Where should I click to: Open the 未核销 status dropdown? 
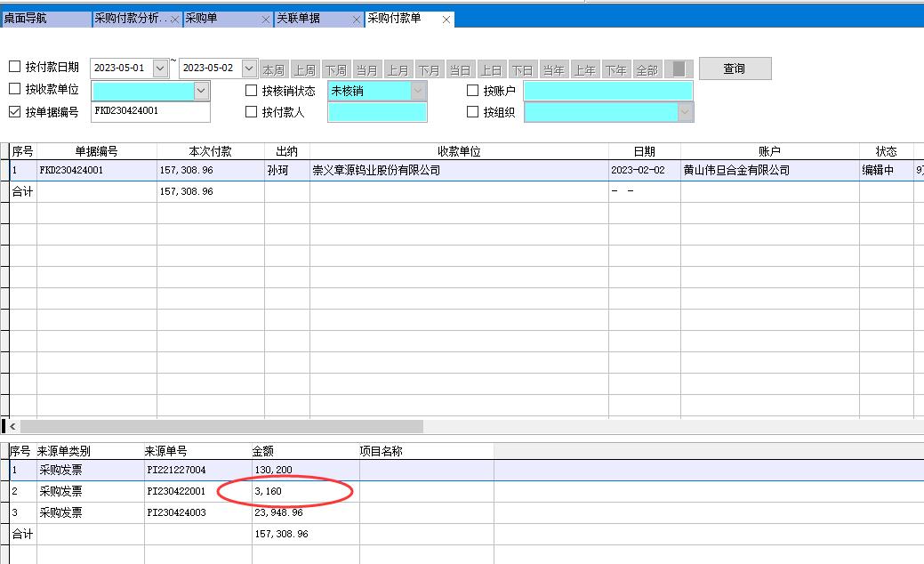tap(417, 90)
